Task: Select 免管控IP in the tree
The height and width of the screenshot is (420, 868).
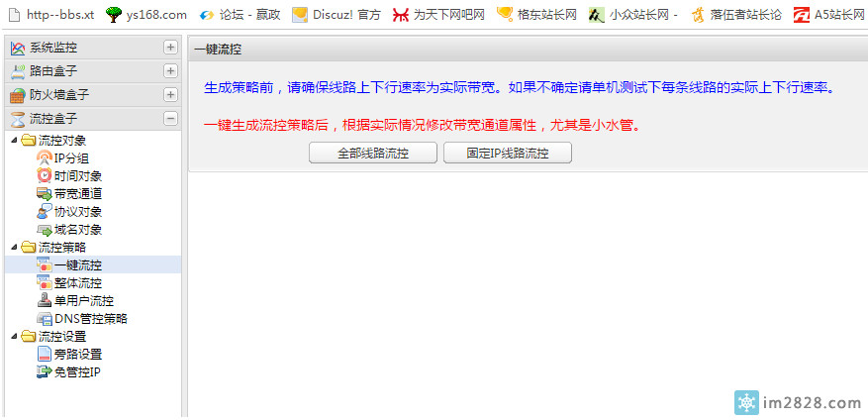Action: tap(77, 371)
